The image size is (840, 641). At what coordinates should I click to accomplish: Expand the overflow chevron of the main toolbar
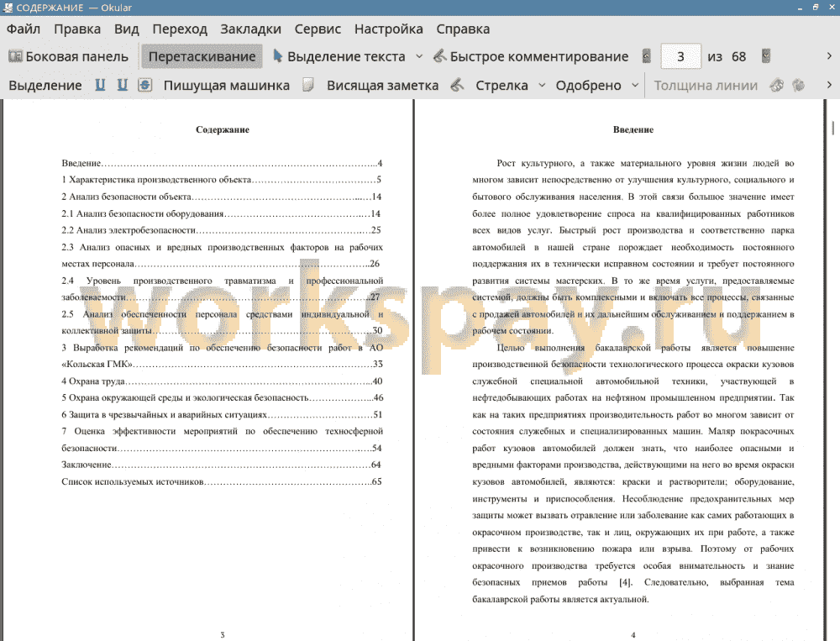pos(829,56)
